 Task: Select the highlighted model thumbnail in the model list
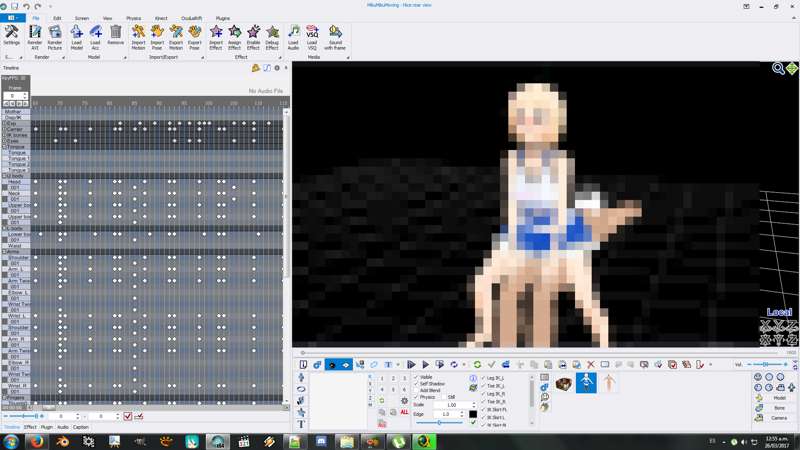pos(586,383)
